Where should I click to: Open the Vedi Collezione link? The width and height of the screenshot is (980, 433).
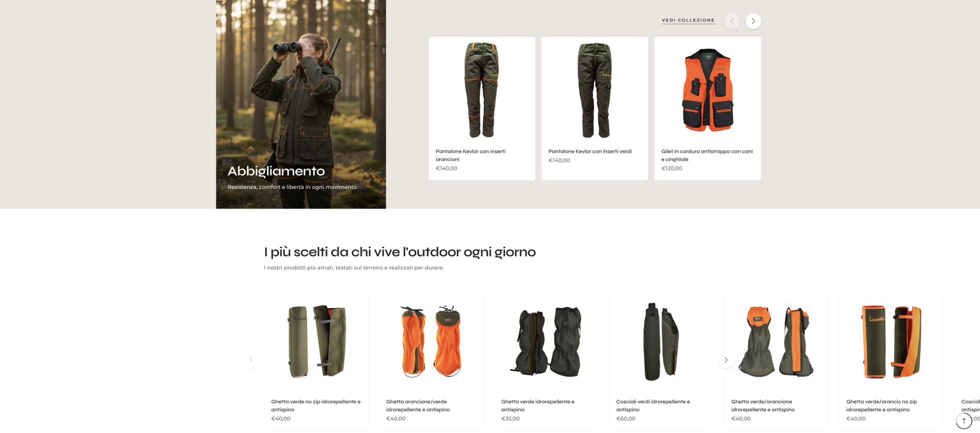coord(688,20)
